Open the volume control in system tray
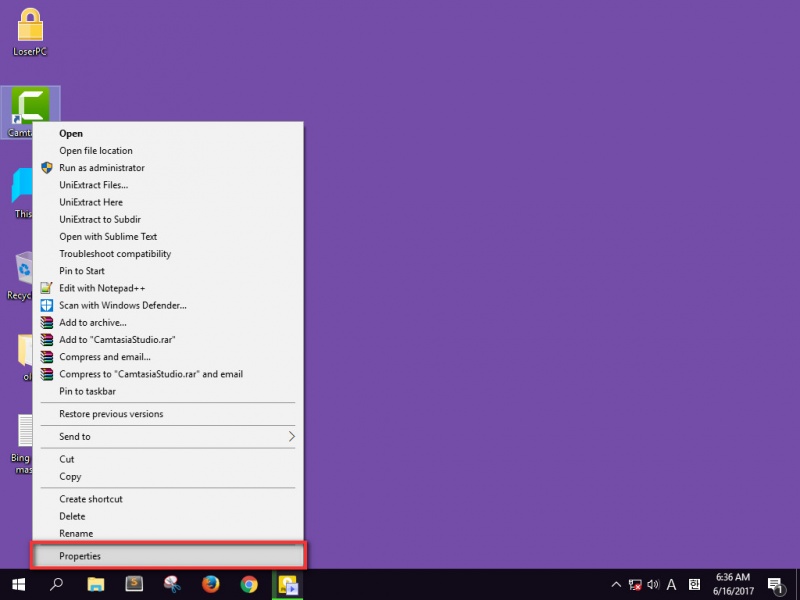Screen dimensions: 800x600 [x=653, y=584]
